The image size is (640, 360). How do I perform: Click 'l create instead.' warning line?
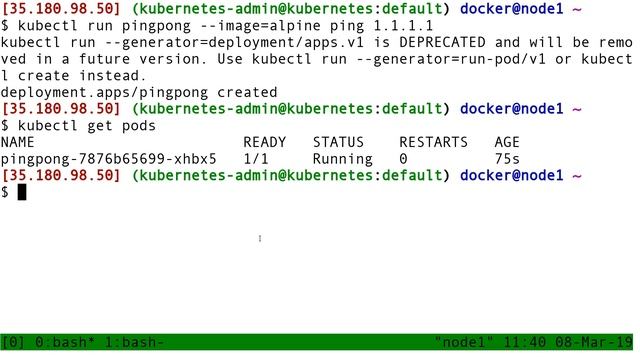[73, 76]
